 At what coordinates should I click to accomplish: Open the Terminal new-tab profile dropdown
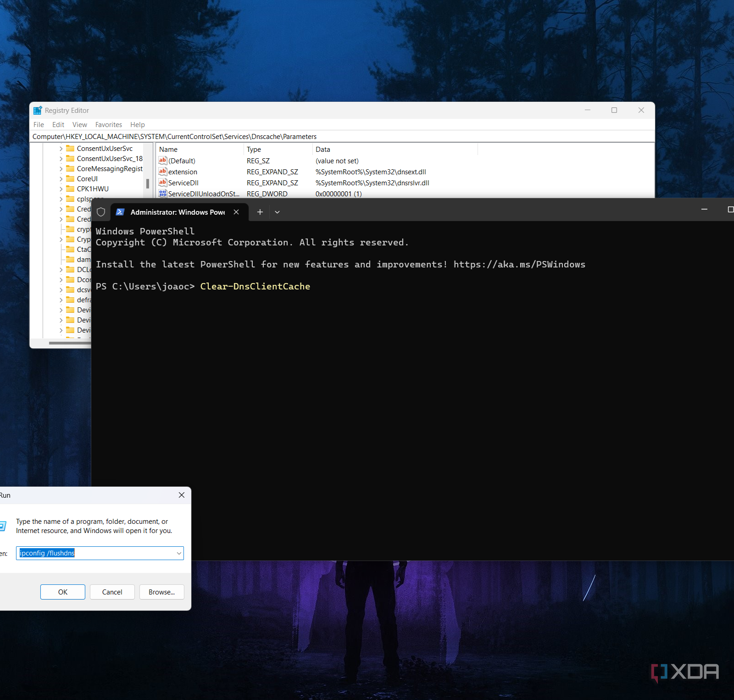(x=277, y=212)
